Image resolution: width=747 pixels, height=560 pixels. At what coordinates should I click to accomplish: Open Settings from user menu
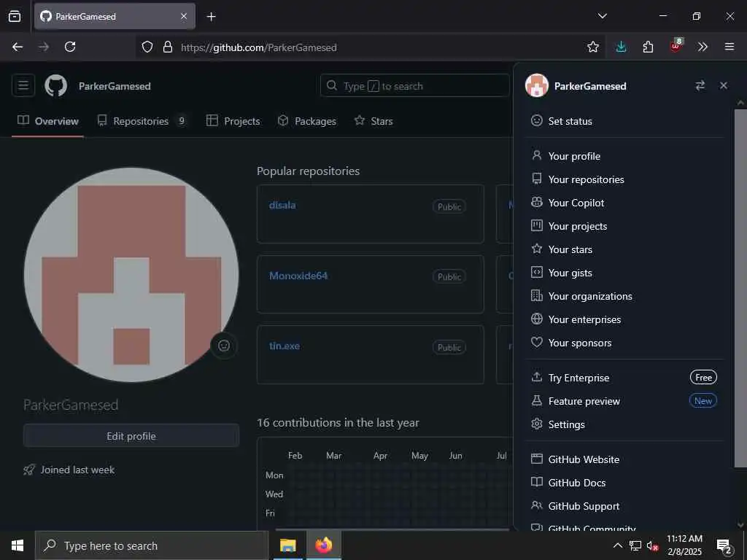[624, 424]
